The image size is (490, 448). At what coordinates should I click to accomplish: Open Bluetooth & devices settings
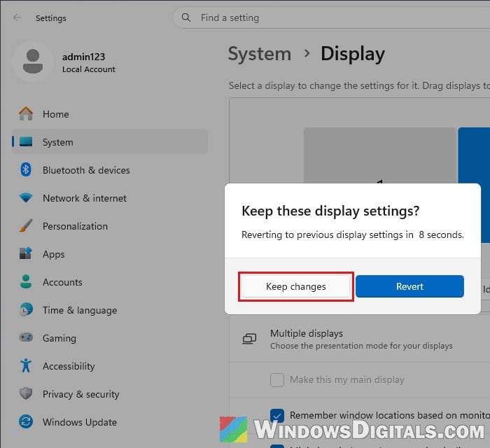click(x=110, y=169)
